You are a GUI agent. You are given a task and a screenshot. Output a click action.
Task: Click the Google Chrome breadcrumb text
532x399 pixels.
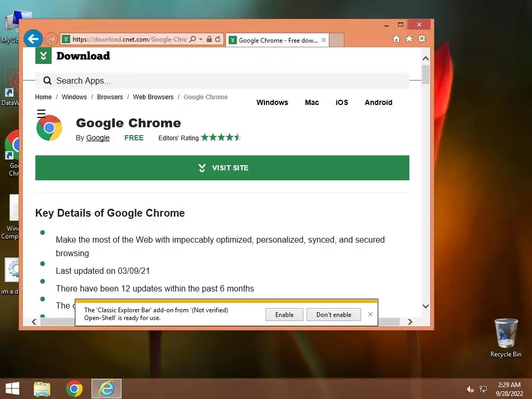[x=206, y=97]
